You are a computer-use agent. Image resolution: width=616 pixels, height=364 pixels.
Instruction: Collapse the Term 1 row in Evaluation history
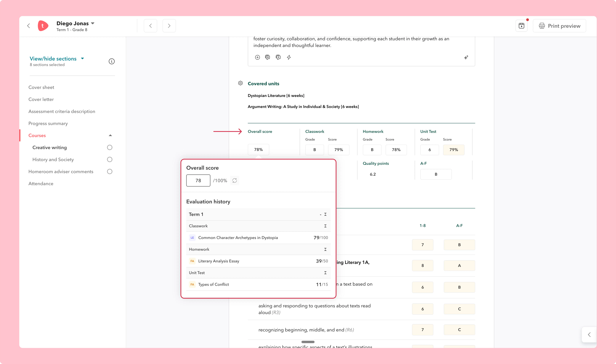(x=325, y=214)
